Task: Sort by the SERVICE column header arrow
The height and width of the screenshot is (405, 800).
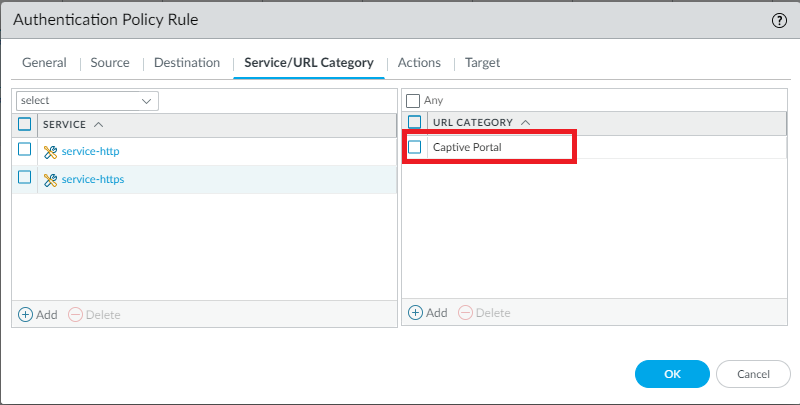Action: pyautogui.click(x=98, y=125)
